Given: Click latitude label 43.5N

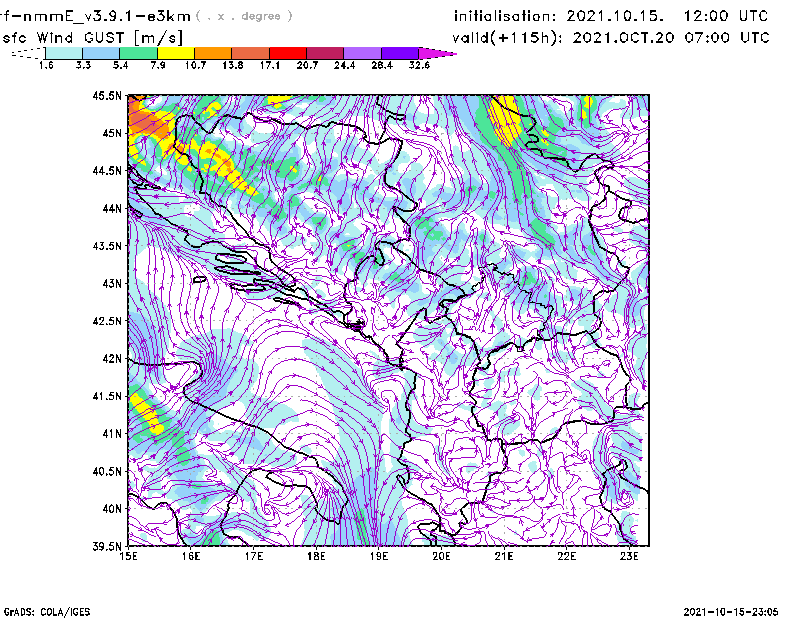Looking at the screenshot, I should click(108, 245).
